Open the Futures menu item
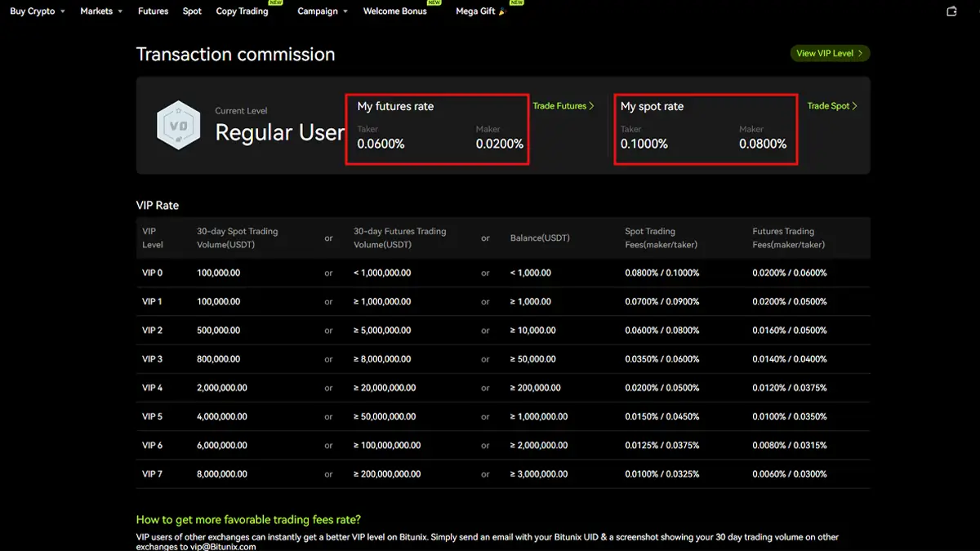 click(153, 11)
